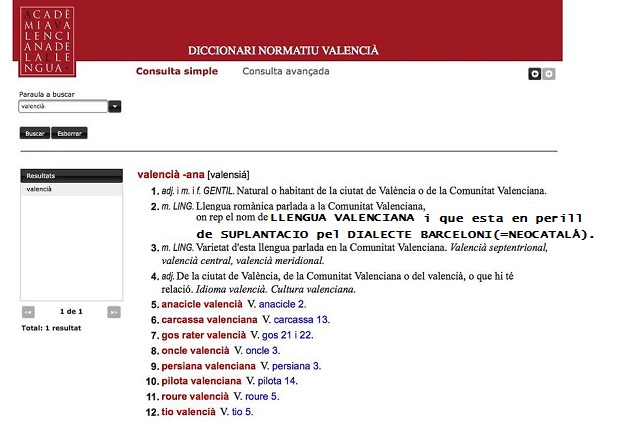Screen dimensions: 632x441
Task: Click the 'anacicle valencià' entry text
Action: (202, 304)
